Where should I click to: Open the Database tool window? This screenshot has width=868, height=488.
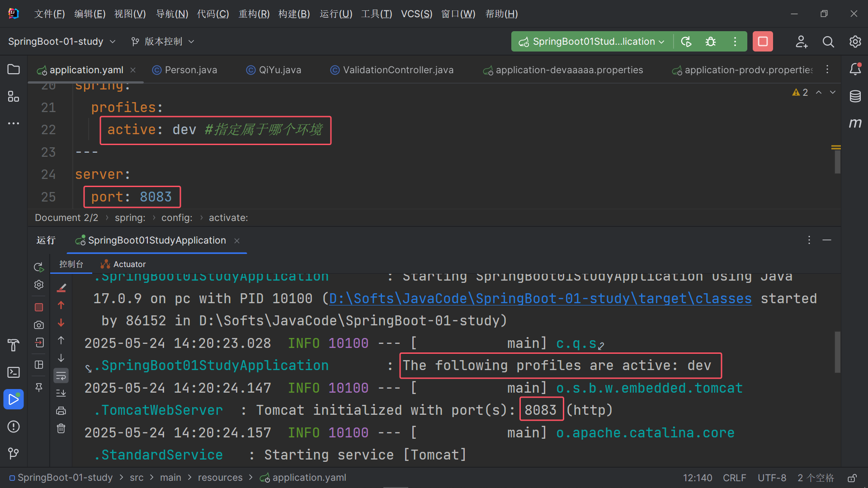[855, 96]
